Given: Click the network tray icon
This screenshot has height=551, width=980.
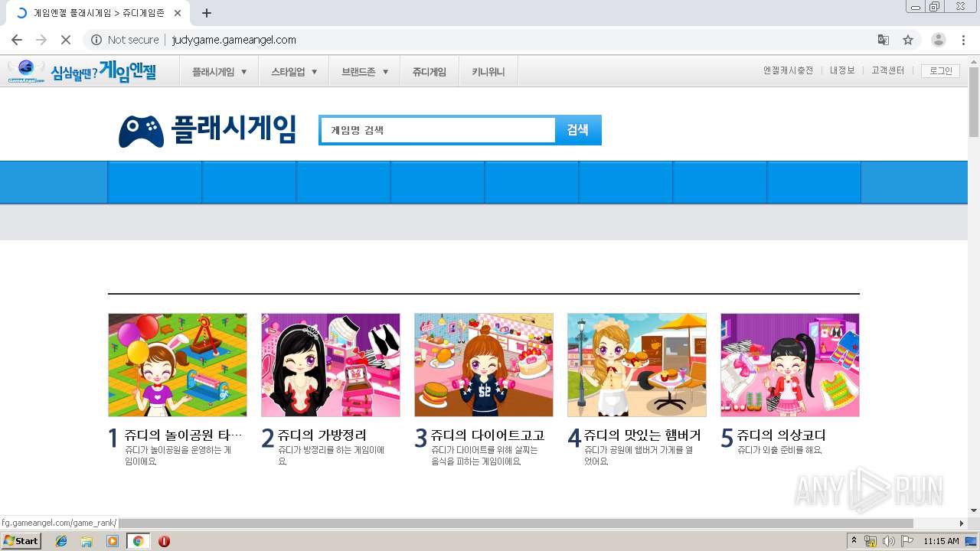Looking at the screenshot, I should 871,541.
